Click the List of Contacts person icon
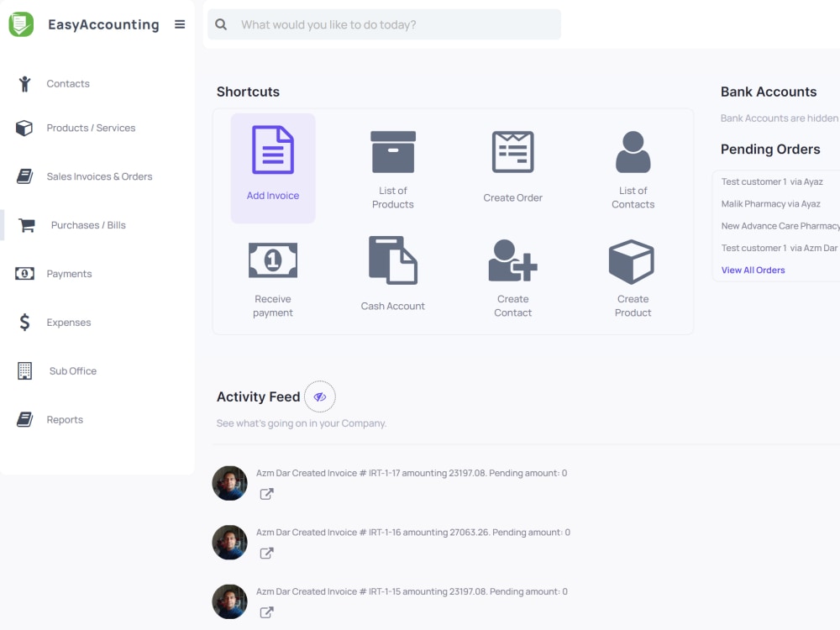This screenshot has width=840, height=630. coord(633,151)
